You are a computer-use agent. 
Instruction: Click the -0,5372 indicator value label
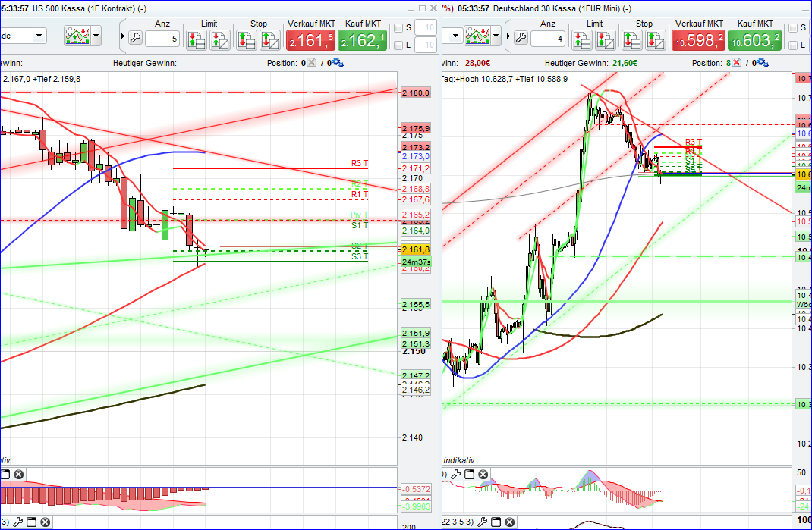[x=416, y=488]
